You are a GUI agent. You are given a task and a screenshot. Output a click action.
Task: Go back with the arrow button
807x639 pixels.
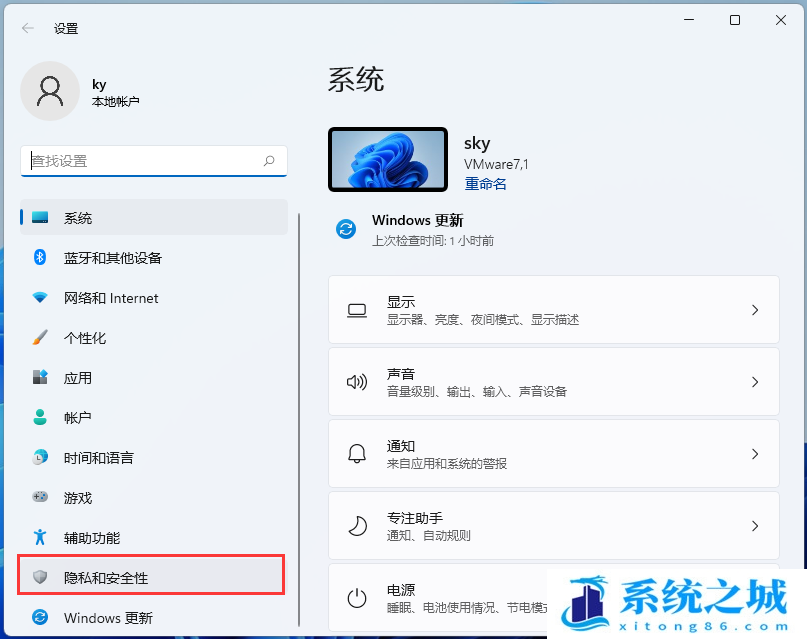pos(28,29)
